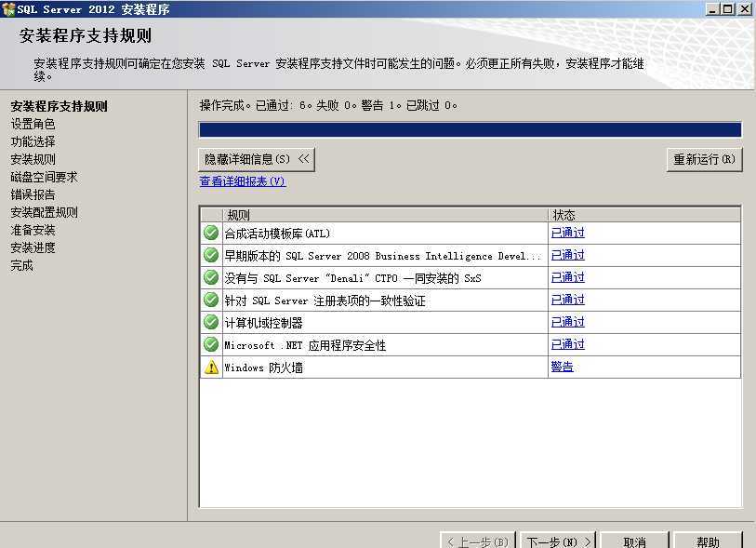This screenshot has width=756, height=548.
Task: Select 设置角色 step in sidebar
Action: click(33, 124)
